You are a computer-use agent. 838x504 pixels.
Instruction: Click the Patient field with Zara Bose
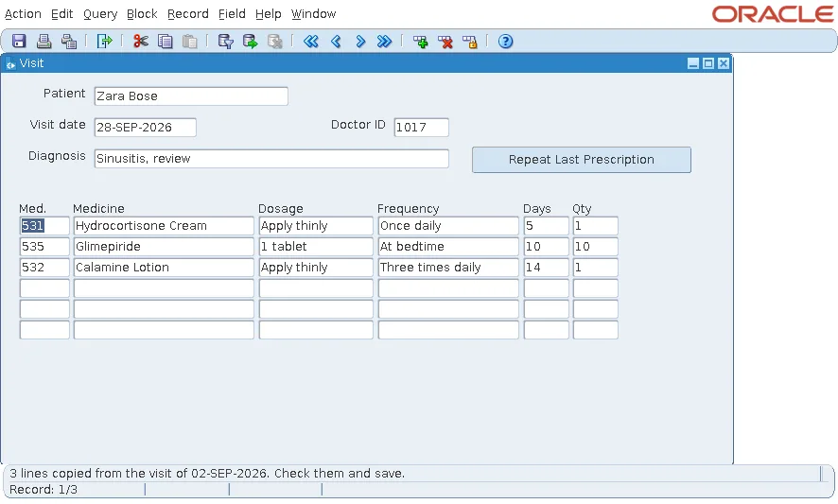(191, 96)
